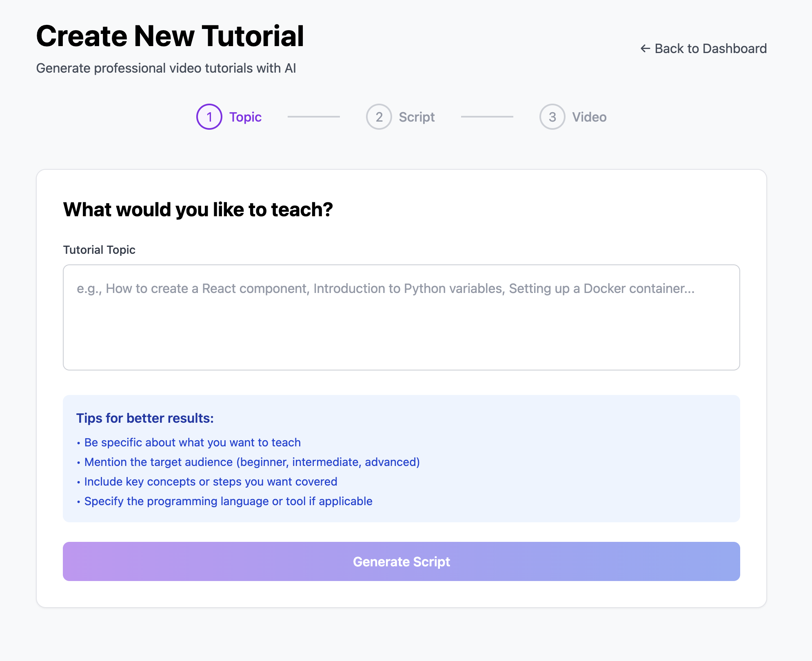
Task: Click the 'Tips for better results' heading
Action: [x=145, y=418]
